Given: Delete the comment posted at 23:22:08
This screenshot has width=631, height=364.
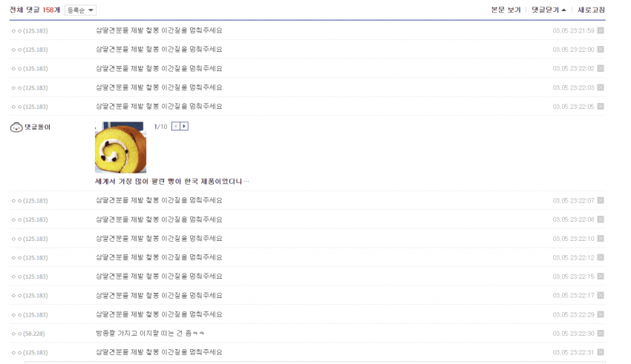Looking at the screenshot, I should [601, 219].
